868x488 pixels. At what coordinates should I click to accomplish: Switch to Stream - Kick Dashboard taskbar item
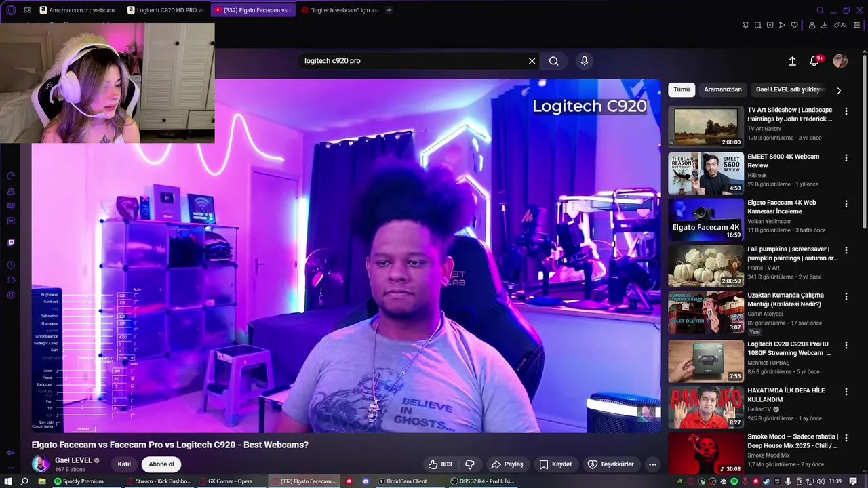coord(159,481)
